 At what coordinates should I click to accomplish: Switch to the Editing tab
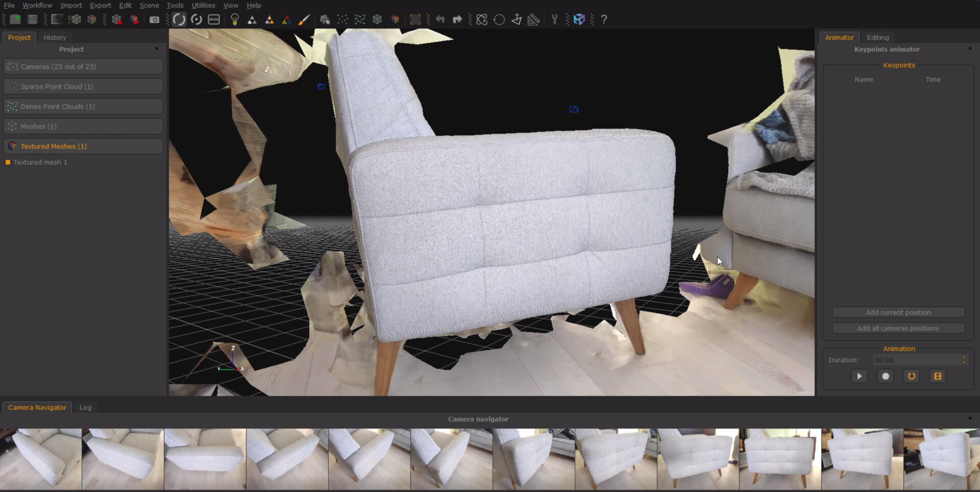click(x=877, y=37)
